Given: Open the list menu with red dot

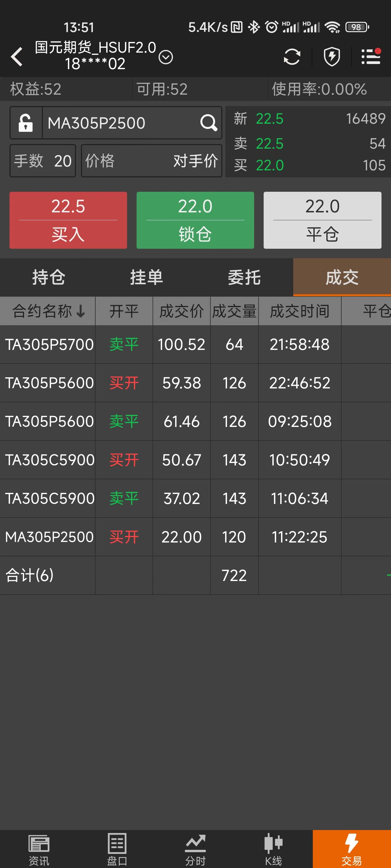Looking at the screenshot, I should click(x=371, y=56).
